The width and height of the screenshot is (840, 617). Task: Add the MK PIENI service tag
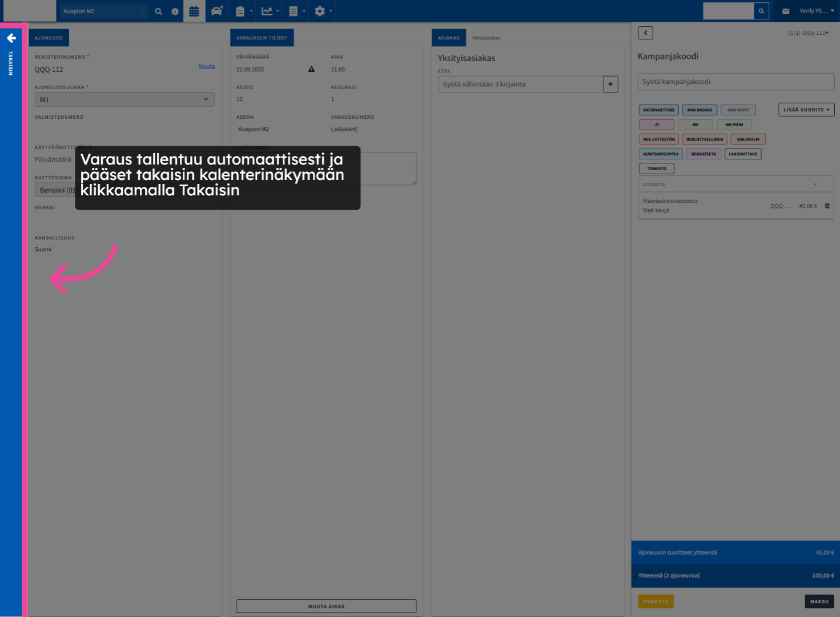[734, 125]
